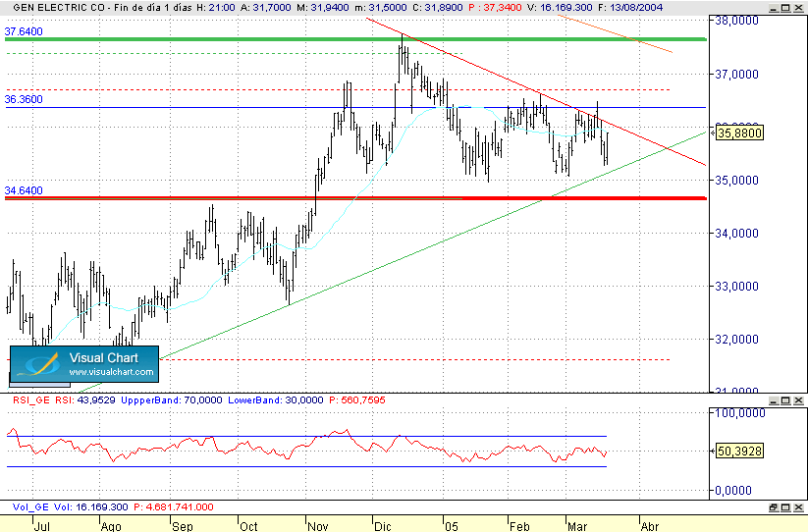Click the RSI value tag 50,3928
The image size is (808, 532).
[739, 452]
